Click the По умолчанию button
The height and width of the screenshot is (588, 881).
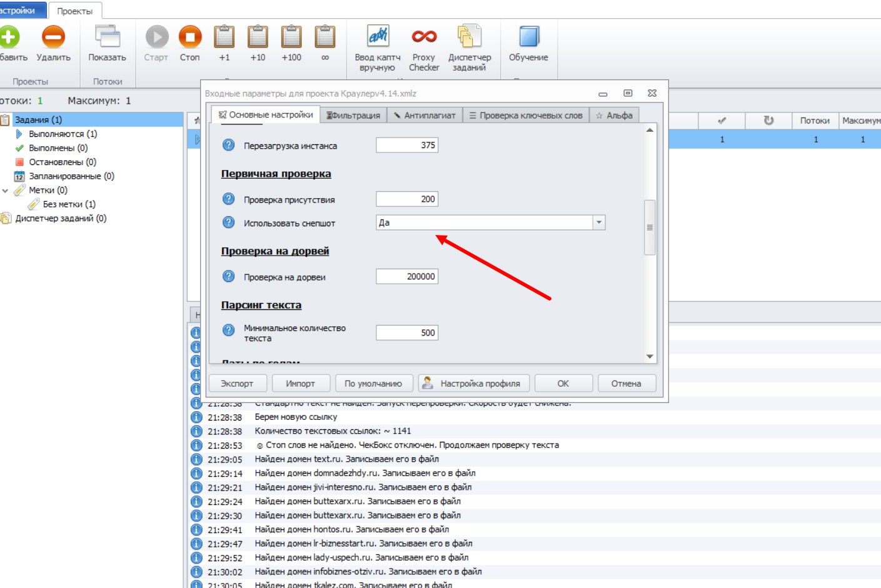[373, 384]
